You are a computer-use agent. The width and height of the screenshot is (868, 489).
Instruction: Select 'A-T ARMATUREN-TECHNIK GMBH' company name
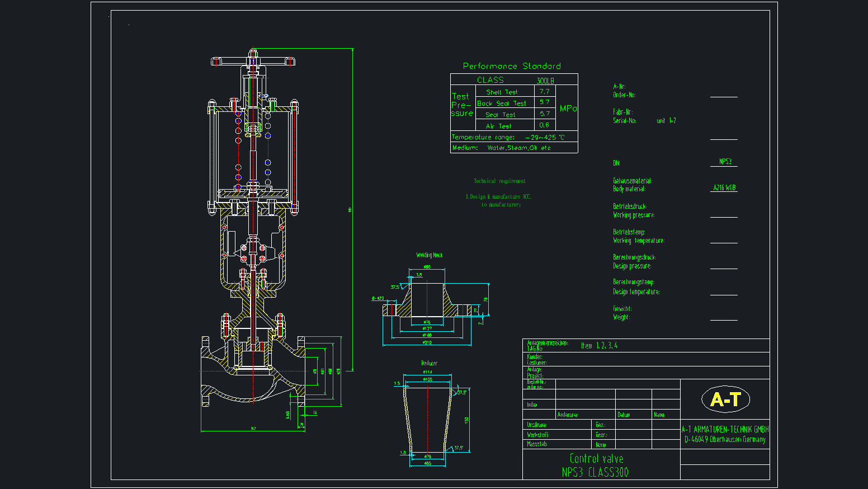tap(725, 430)
